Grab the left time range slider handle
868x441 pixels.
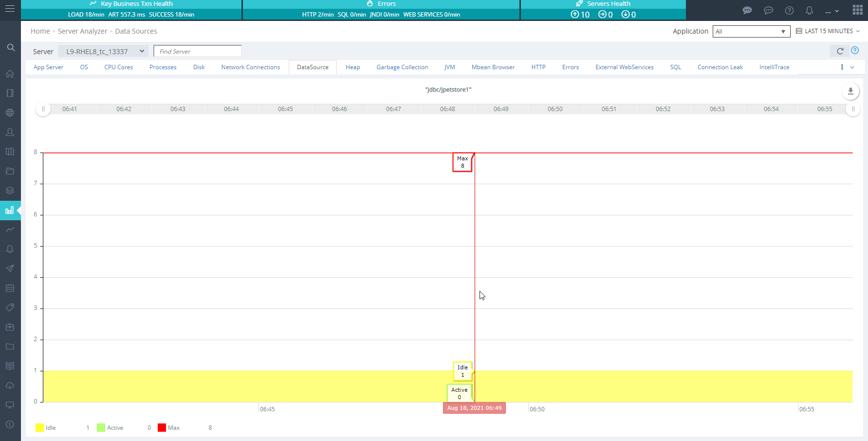pos(43,109)
